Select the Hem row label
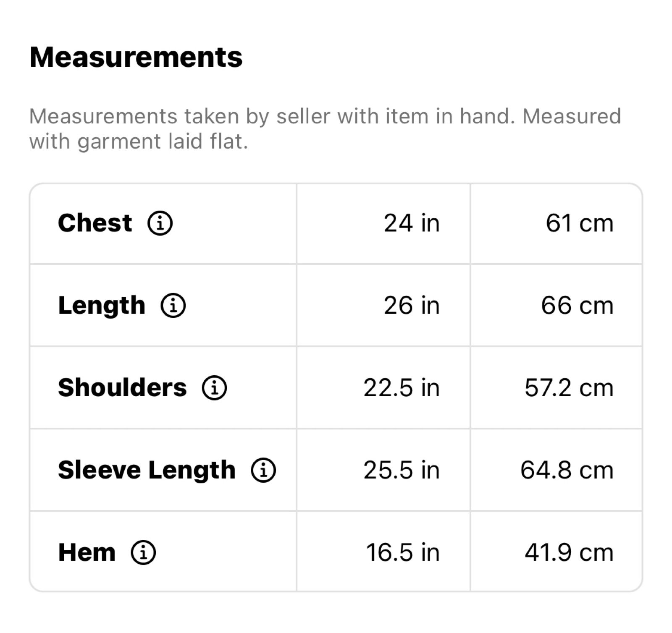Viewport: 672px width, 633px height. pyautogui.click(x=87, y=552)
